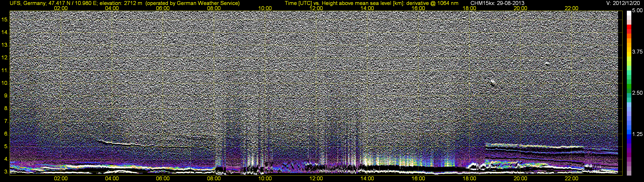Click the height axis label '11.'
644x182 pixels.
pos(5,71)
